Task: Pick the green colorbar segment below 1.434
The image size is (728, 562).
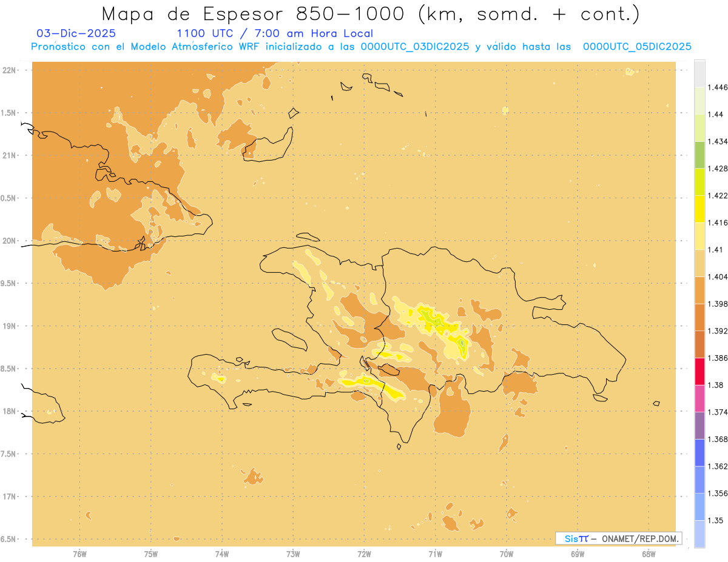Action: point(699,155)
